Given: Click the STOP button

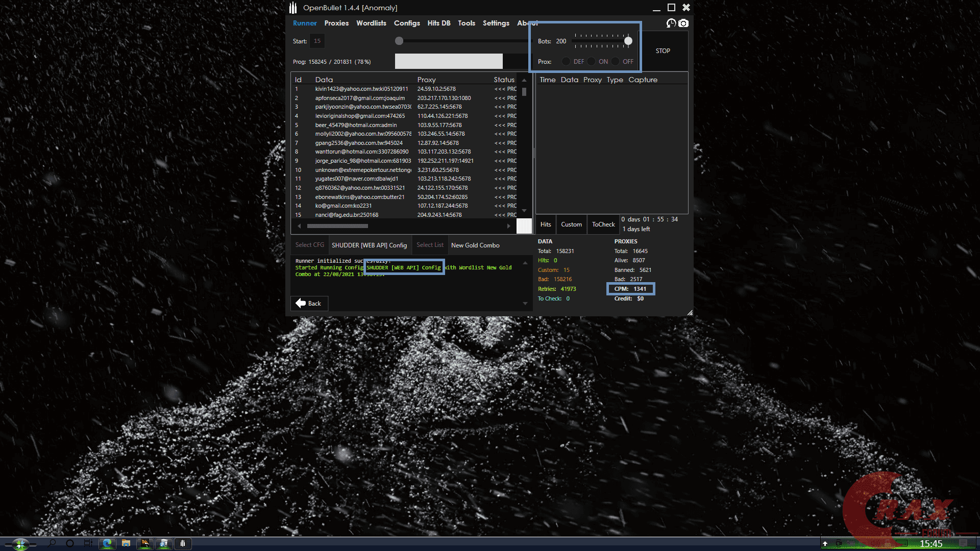Looking at the screenshot, I should [663, 51].
